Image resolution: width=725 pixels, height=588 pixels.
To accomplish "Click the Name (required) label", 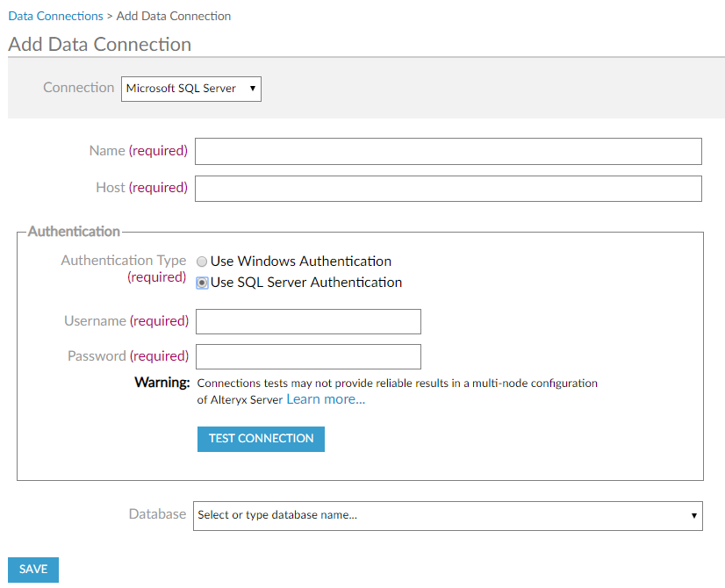I will (138, 151).
